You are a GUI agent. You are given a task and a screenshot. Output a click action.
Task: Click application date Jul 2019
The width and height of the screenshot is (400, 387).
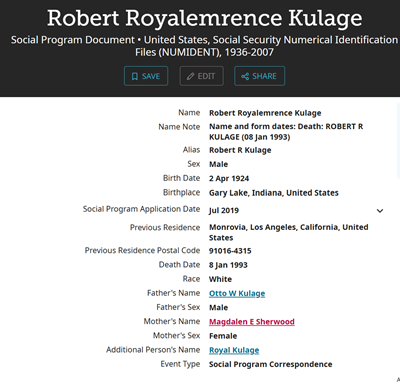[x=224, y=211]
